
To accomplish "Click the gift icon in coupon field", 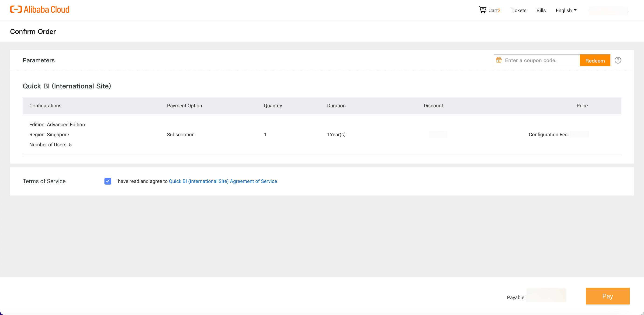I will pos(499,60).
